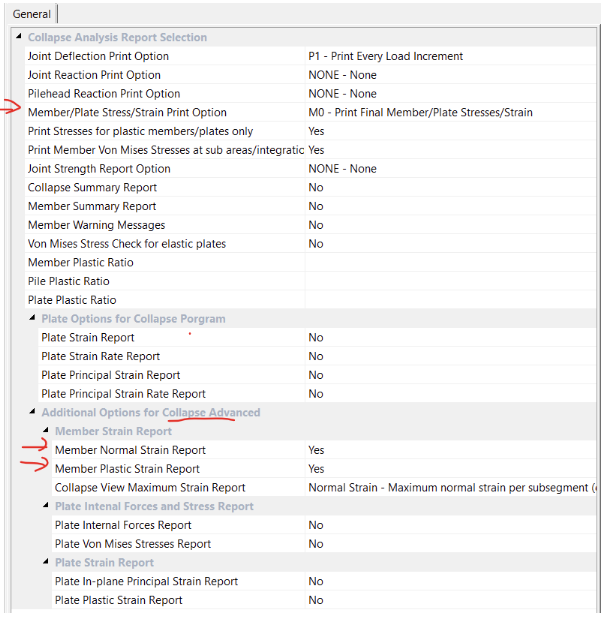
Task: Collapse the Plate Options for Collapse Porgram section
Action: (x=32, y=318)
